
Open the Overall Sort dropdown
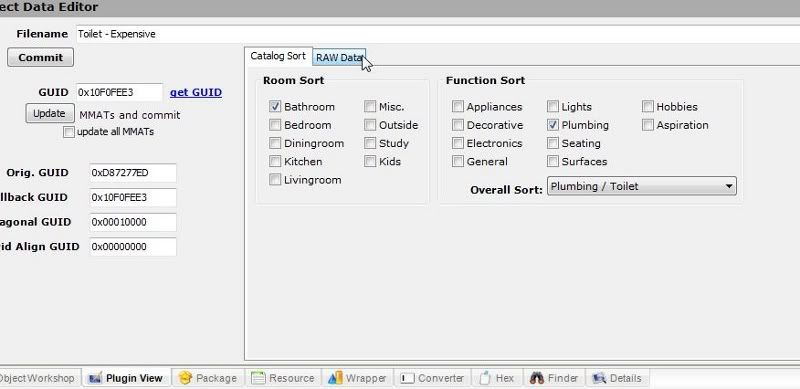pos(641,186)
